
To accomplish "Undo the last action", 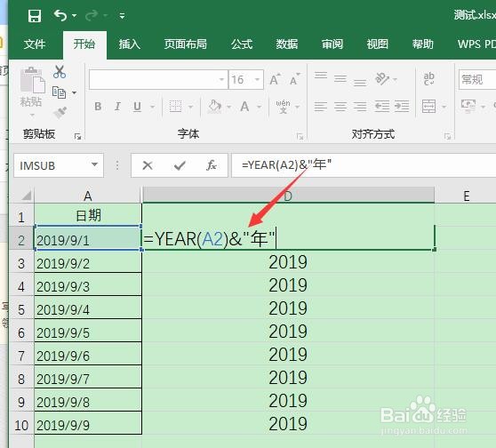I will point(60,15).
